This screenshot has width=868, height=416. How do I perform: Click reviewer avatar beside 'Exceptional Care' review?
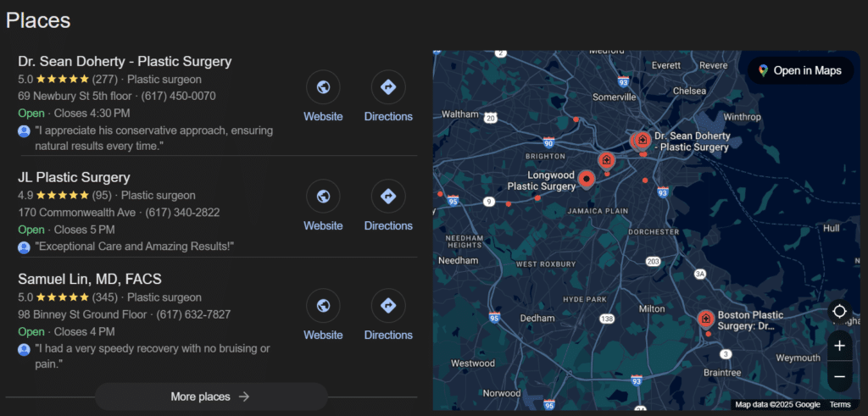coord(24,247)
